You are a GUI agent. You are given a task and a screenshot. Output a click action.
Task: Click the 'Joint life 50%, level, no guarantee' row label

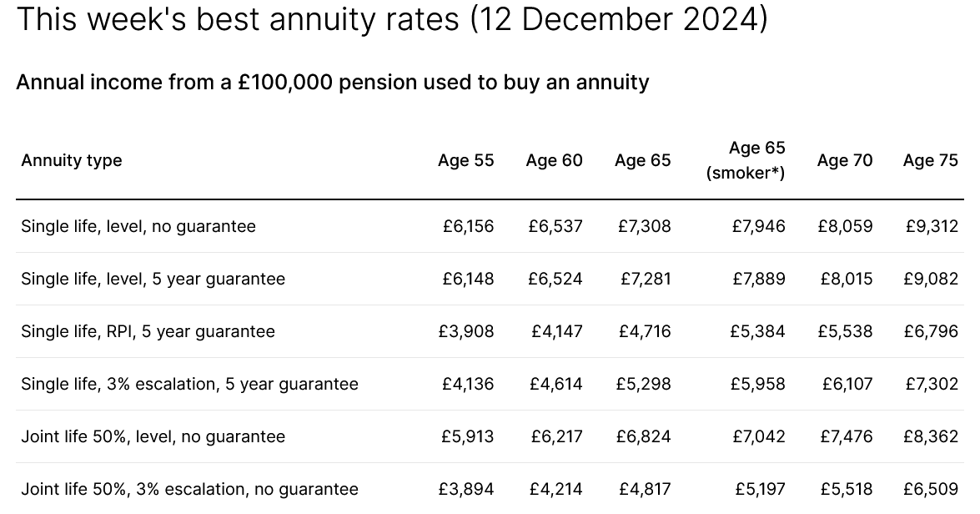[x=153, y=436]
